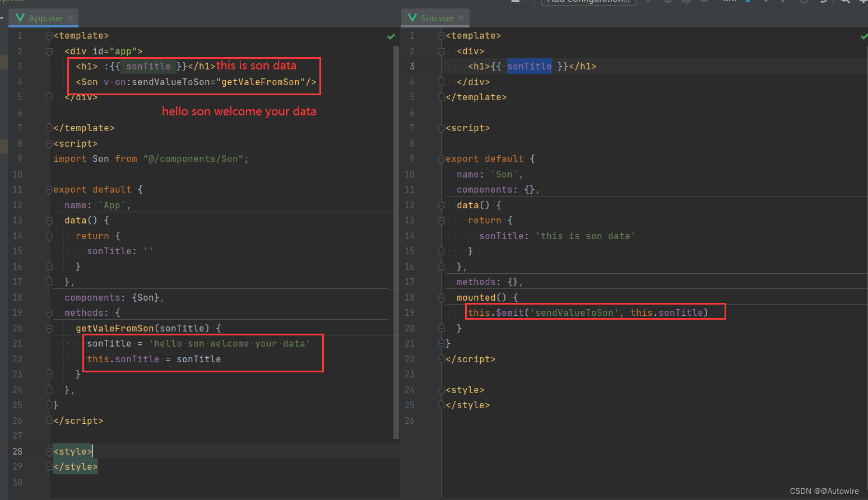
Task: Open the inspection checkmark in the Son.vue editor
Action: [x=864, y=36]
